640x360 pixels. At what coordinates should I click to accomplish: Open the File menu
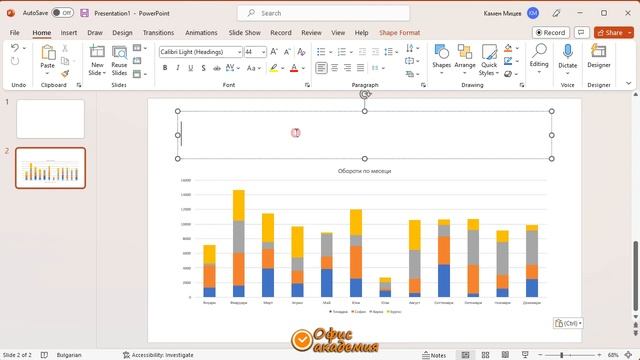click(15, 33)
